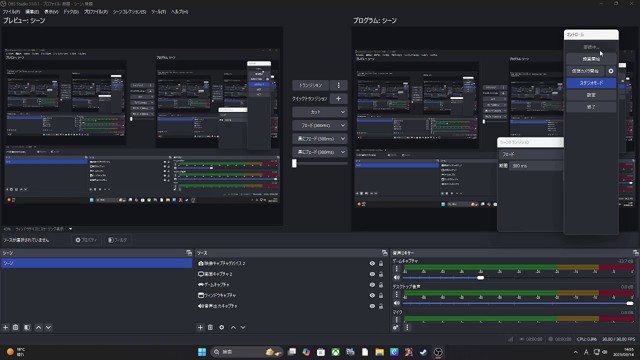Move the source up in Sources panel
Viewport: 640px width, 360px height.
point(233,327)
